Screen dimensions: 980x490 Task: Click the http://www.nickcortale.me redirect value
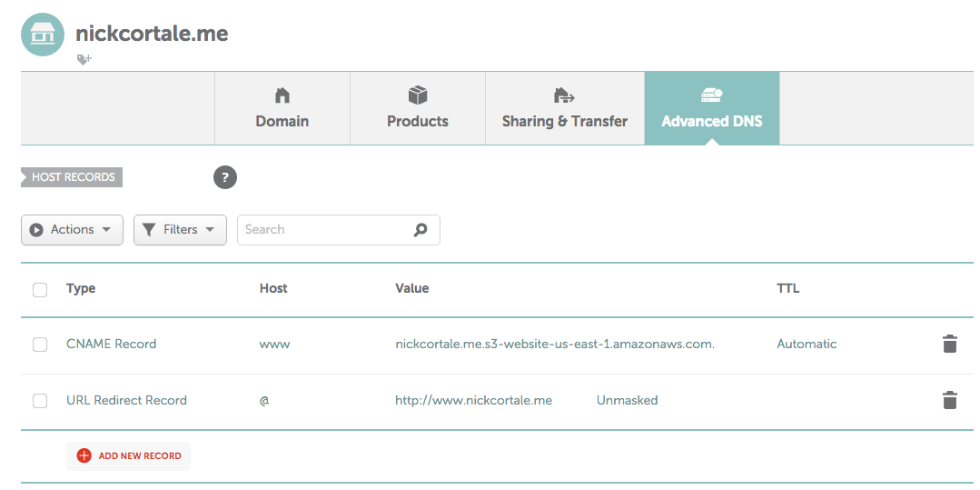click(x=473, y=400)
